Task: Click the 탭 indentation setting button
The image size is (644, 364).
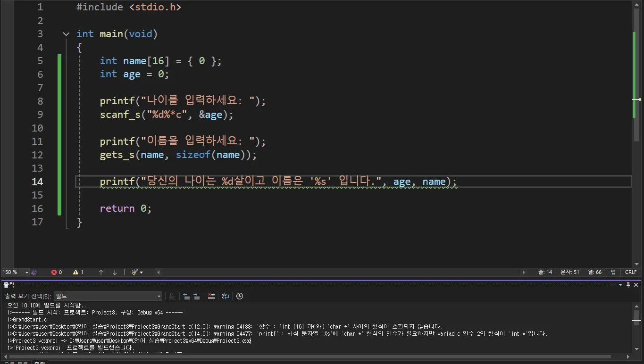Action: 613,272
